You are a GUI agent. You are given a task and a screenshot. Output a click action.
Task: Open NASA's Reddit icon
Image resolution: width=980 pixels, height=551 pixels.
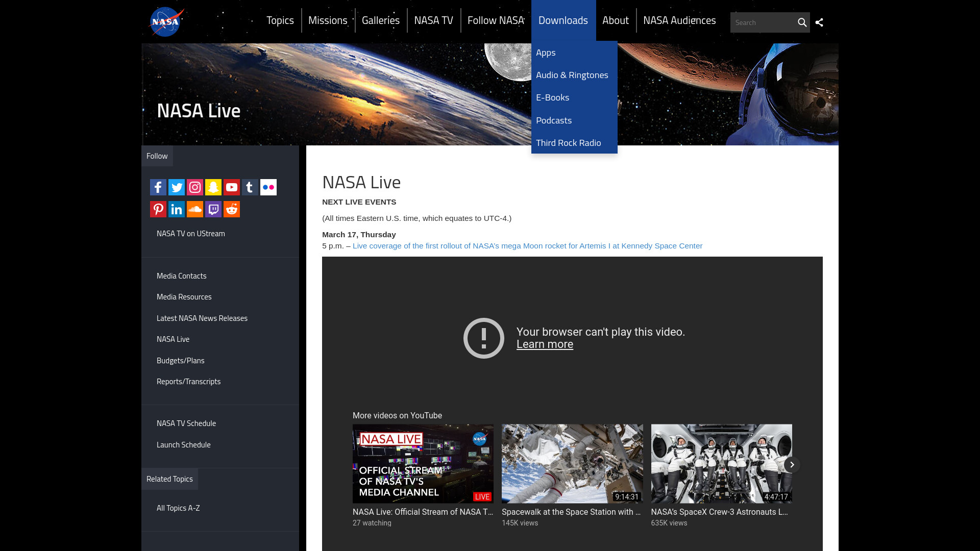[232, 209]
